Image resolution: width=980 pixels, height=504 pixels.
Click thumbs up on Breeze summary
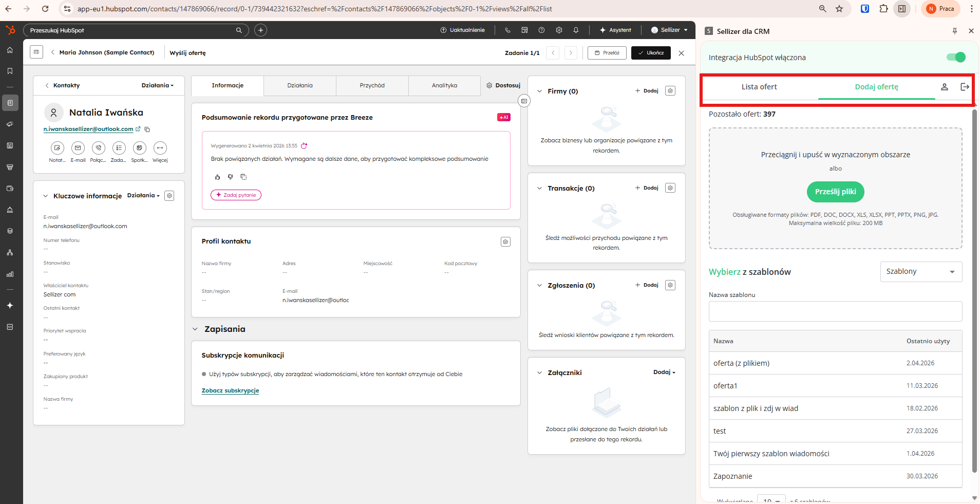click(217, 177)
